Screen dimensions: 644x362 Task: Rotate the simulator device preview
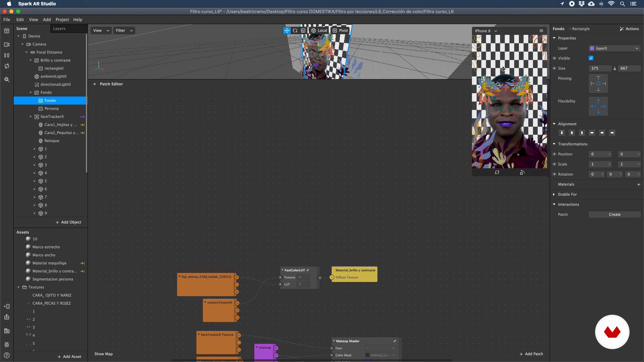click(x=522, y=173)
